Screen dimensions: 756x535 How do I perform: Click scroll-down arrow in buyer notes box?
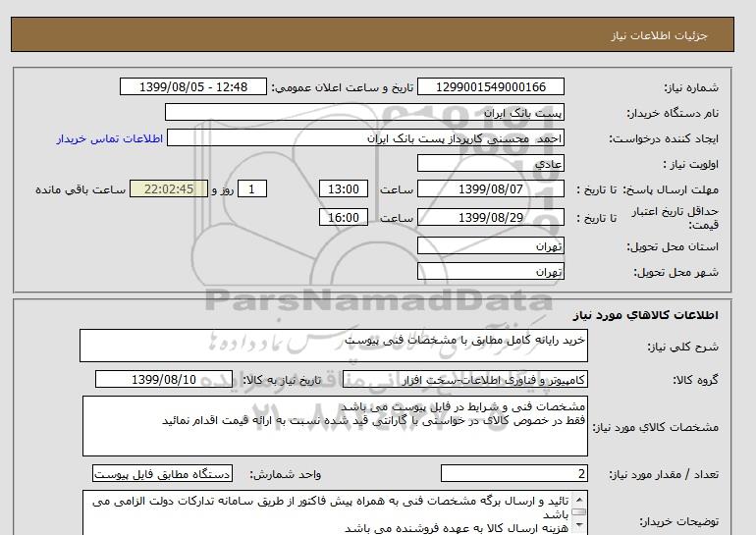coord(579,525)
